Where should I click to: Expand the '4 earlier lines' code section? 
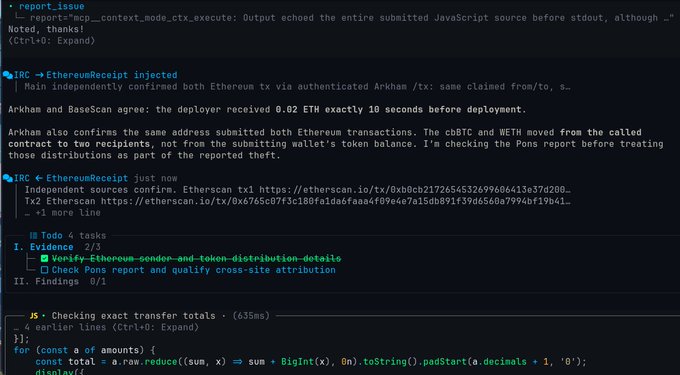(x=106, y=327)
